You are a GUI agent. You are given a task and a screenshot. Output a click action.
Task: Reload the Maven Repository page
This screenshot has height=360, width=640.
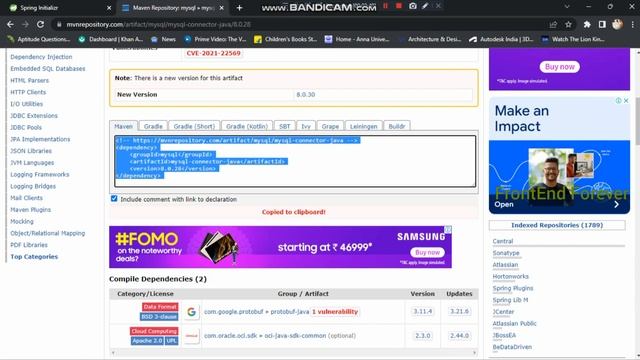pos(40,24)
